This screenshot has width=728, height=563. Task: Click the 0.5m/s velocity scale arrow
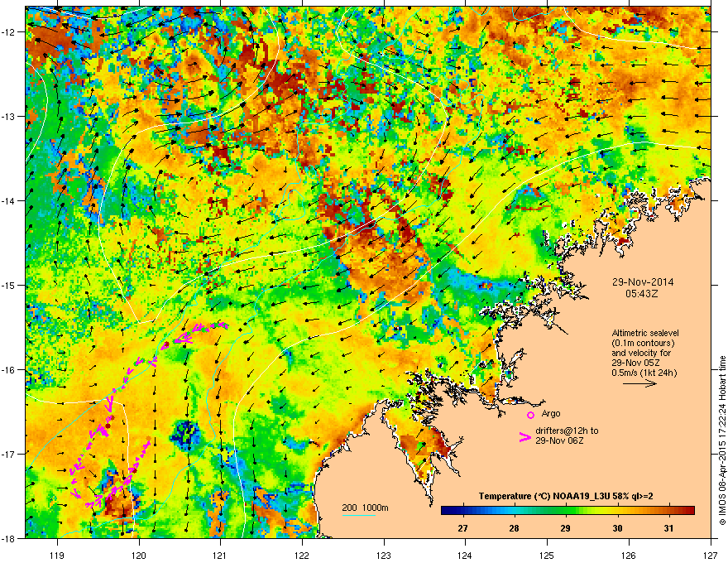pos(639,383)
